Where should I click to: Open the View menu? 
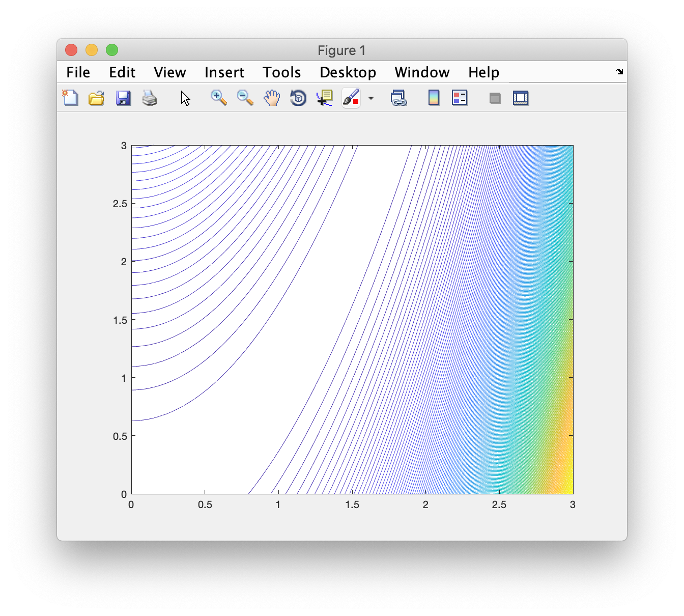tap(170, 72)
